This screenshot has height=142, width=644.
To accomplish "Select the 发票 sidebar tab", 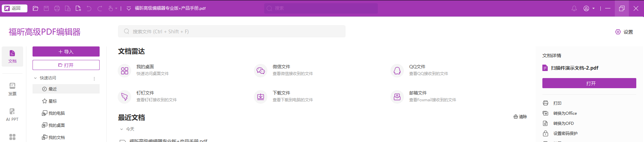I will 12,89.
